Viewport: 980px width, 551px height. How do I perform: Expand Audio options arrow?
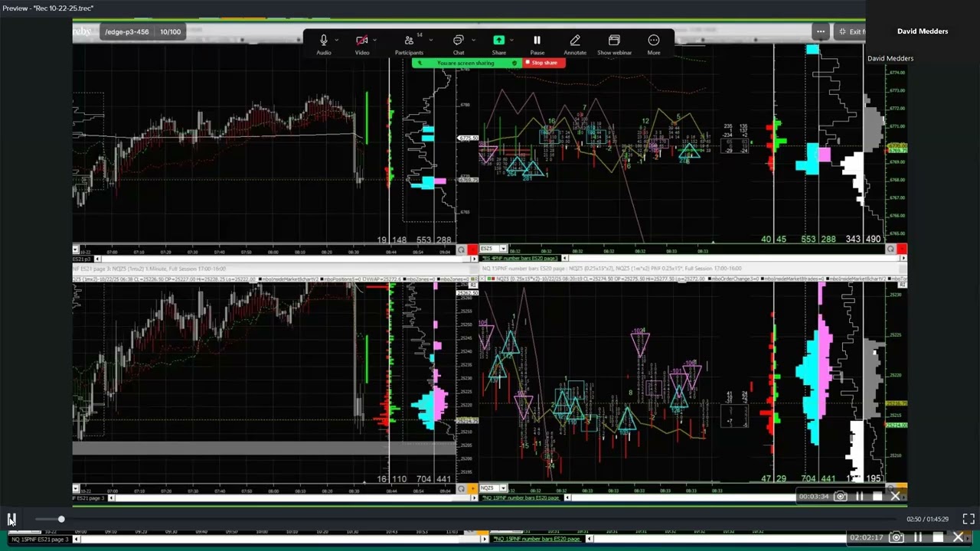pyautogui.click(x=338, y=40)
